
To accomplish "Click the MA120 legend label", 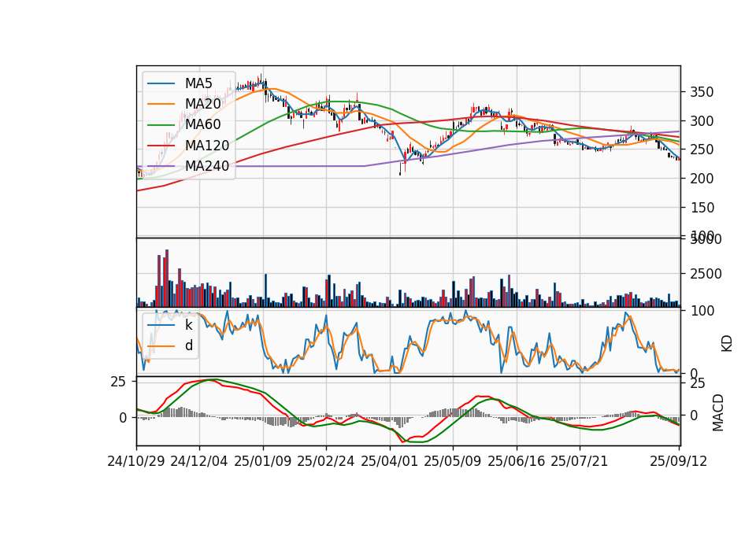I will tap(207, 145).
